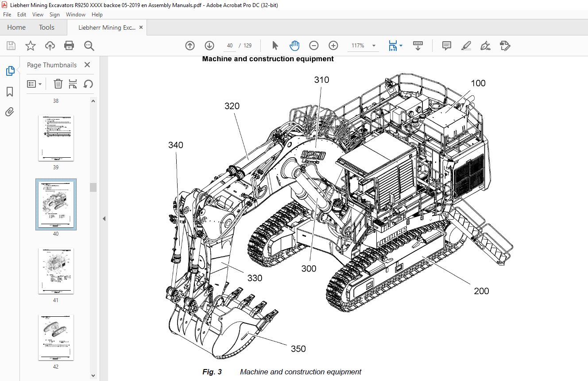The height and width of the screenshot is (381, 588).
Task: Expand the fit page options arrow
Action: [401, 46]
